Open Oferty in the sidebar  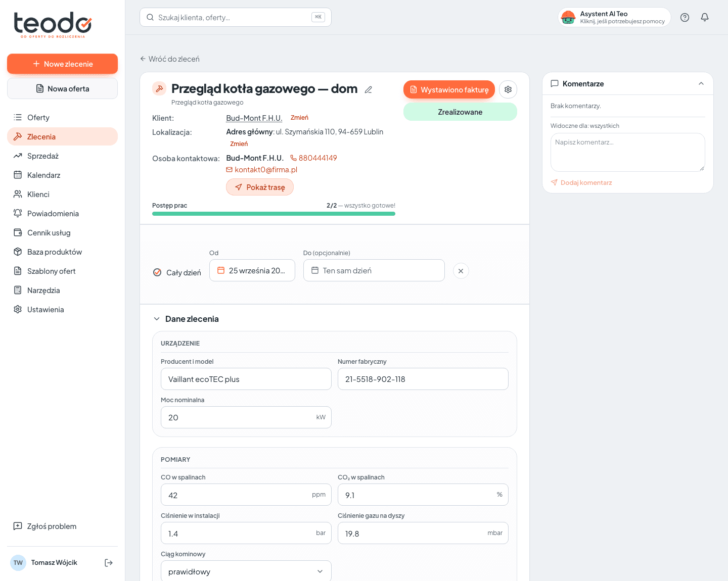(62, 117)
